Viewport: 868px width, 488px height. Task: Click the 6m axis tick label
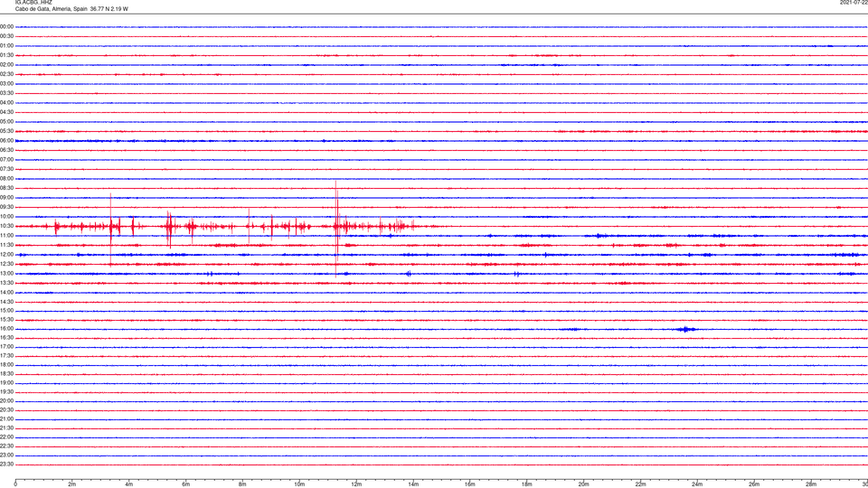coord(186,484)
